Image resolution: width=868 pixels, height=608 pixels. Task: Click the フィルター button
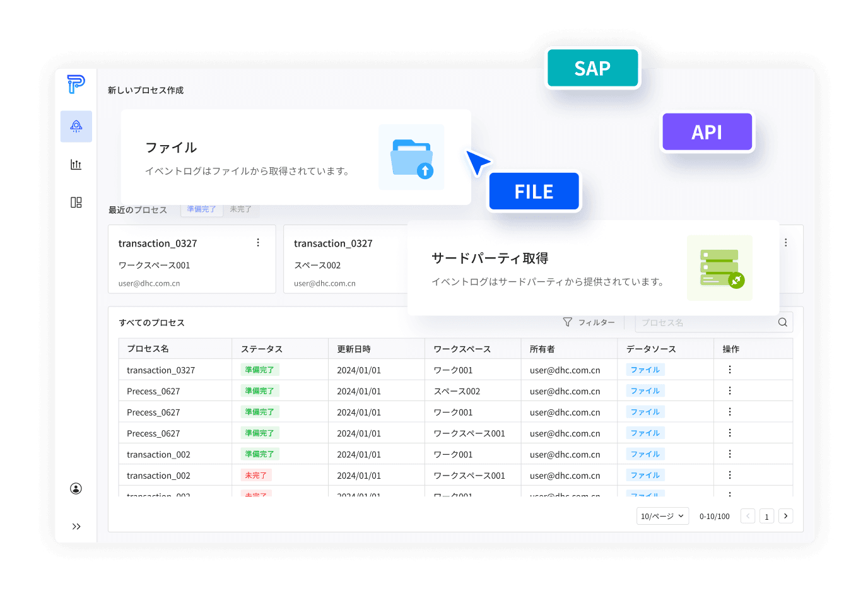589,322
